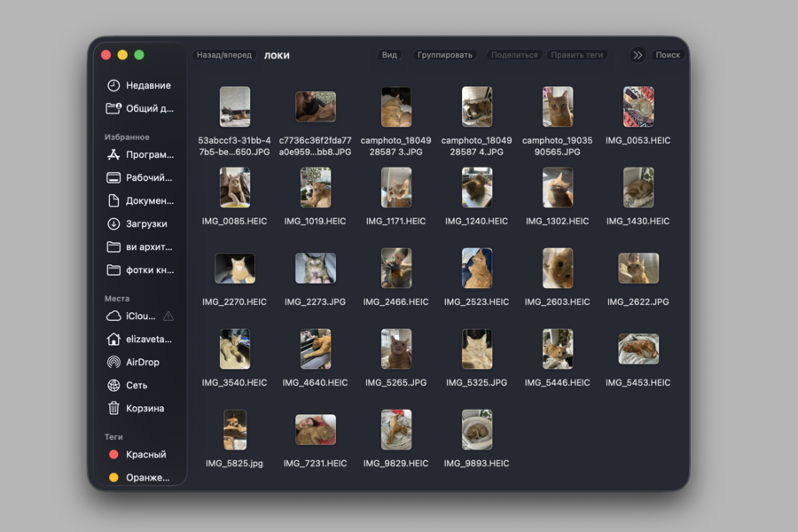Screen dimensions: 798x532
Task: Open the Корзина trash icon
Action: pyautogui.click(x=113, y=408)
